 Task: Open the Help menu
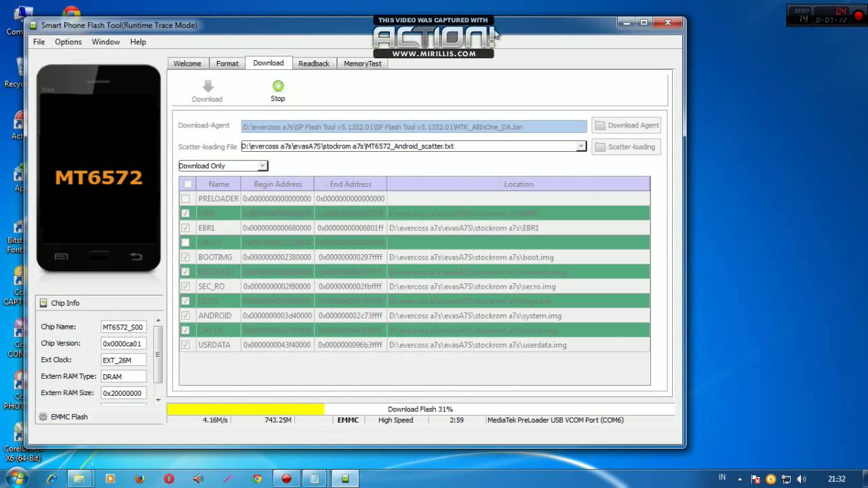click(138, 42)
